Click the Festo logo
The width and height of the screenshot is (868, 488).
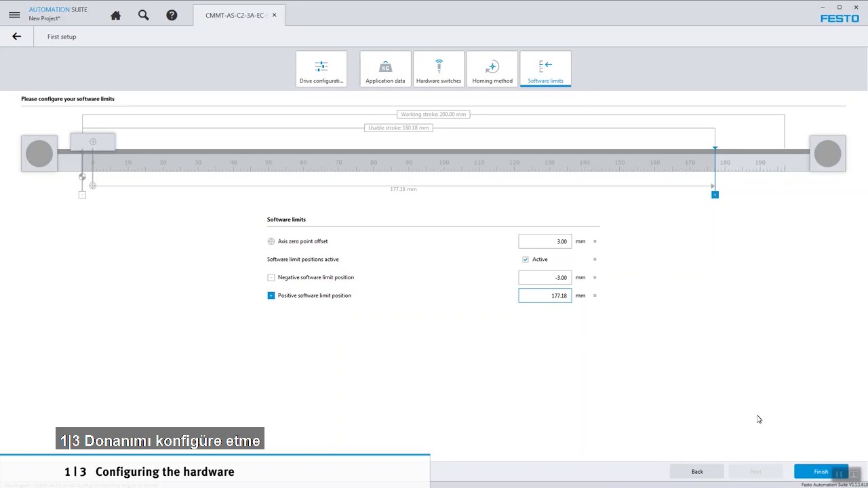click(840, 18)
